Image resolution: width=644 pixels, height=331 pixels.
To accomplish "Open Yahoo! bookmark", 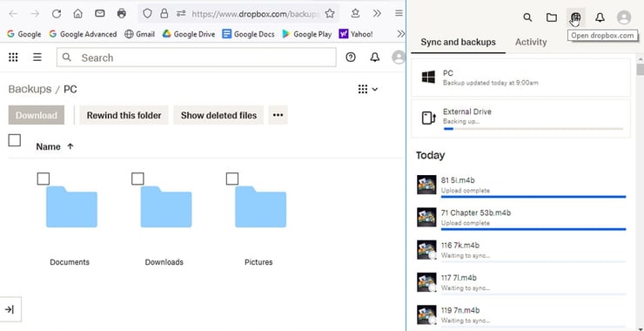I will point(356,34).
